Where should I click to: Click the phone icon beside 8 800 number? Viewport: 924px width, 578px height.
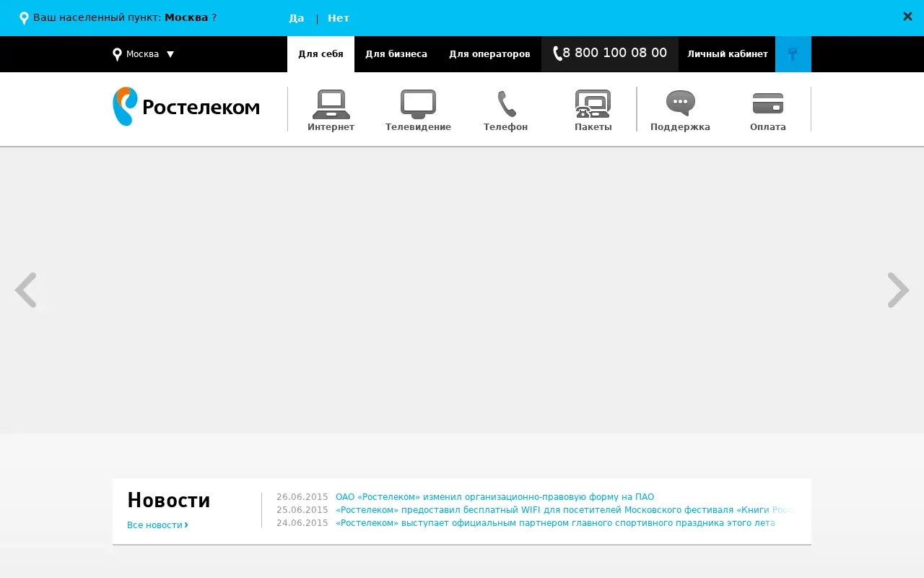(557, 53)
